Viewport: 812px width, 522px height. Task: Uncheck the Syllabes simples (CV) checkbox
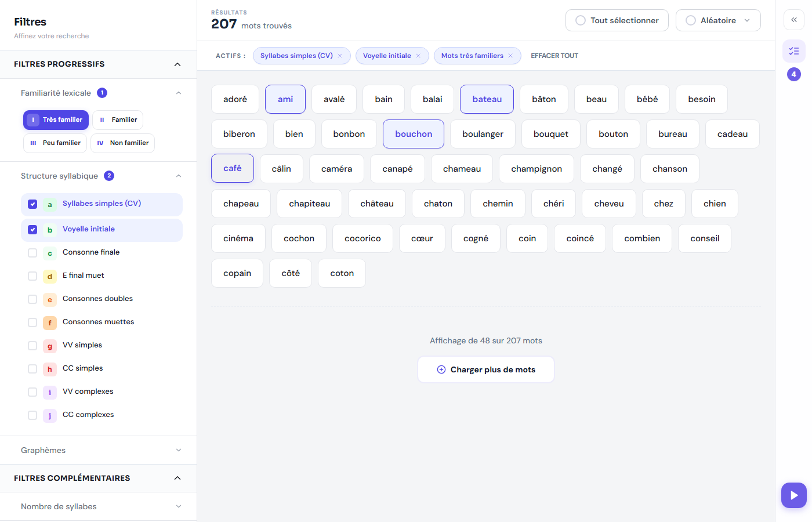pyautogui.click(x=32, y=204)
